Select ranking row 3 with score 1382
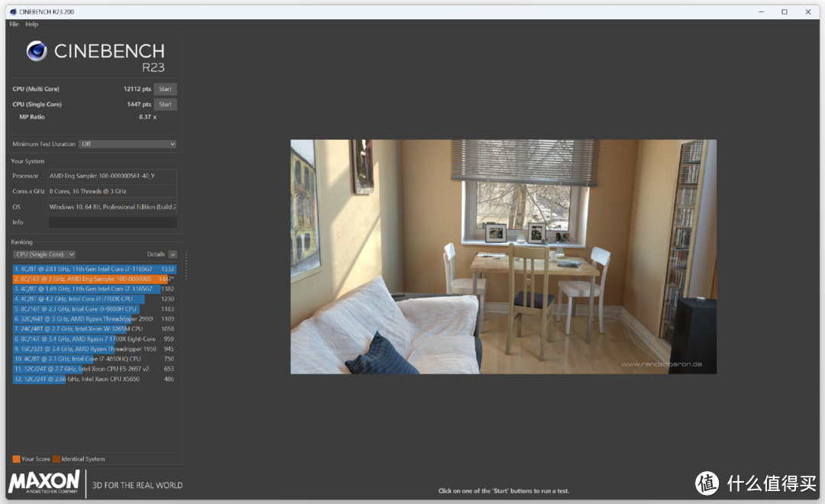 coord(94,289)
